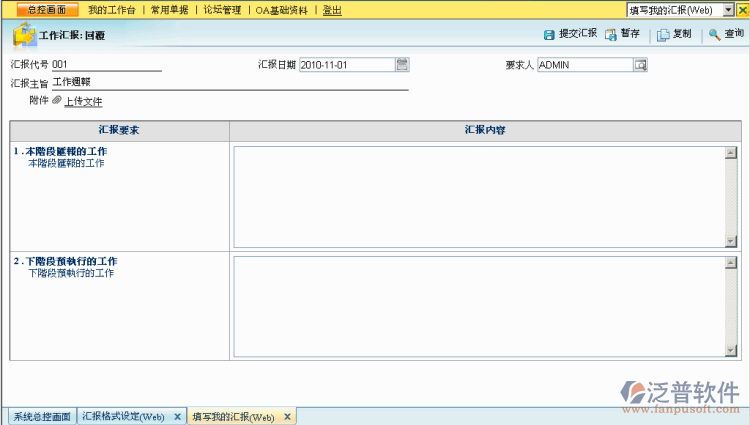Click the 上传文件 upload link

coord(83,101)
